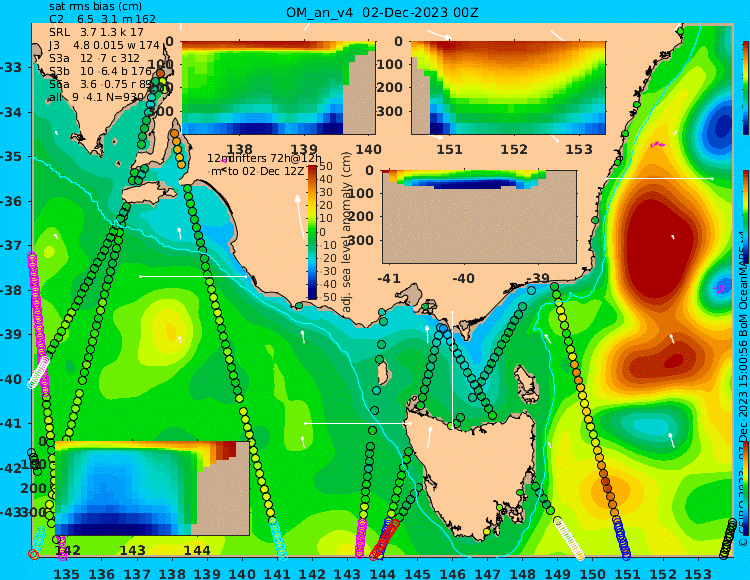Image resolution: width=750 pixels, height=580 pixels.
Task: Open the depth section inset spanning 142 to 144
Action: coord(152,488)
